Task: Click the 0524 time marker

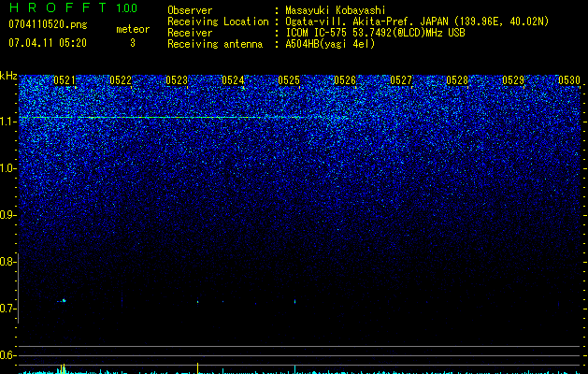Action: click(x=233, y=80)
